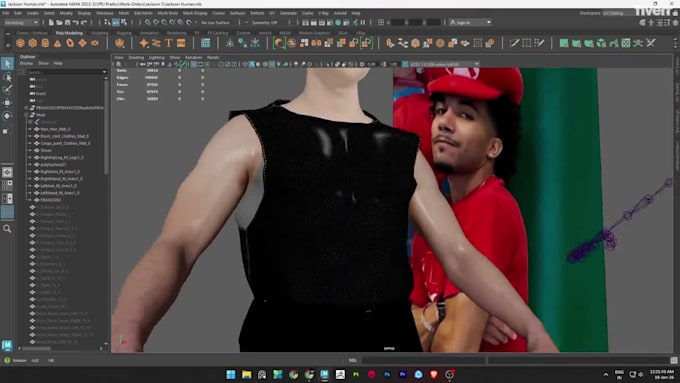Select the Rotate tool in toolbox
This screenshot has width=680, height=383.
[7, 116]
